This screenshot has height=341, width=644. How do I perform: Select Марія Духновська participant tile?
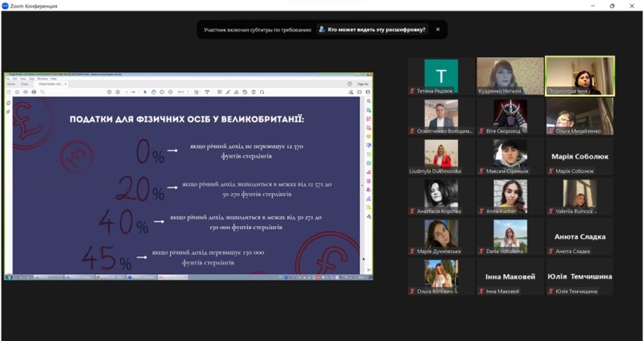point(441,236)
